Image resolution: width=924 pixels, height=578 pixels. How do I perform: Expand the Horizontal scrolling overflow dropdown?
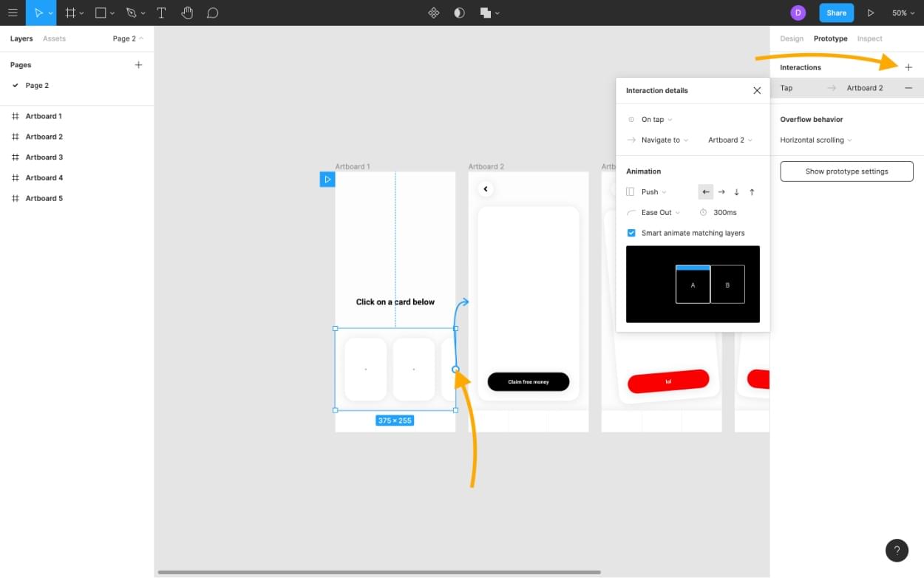tap(816, 140)
